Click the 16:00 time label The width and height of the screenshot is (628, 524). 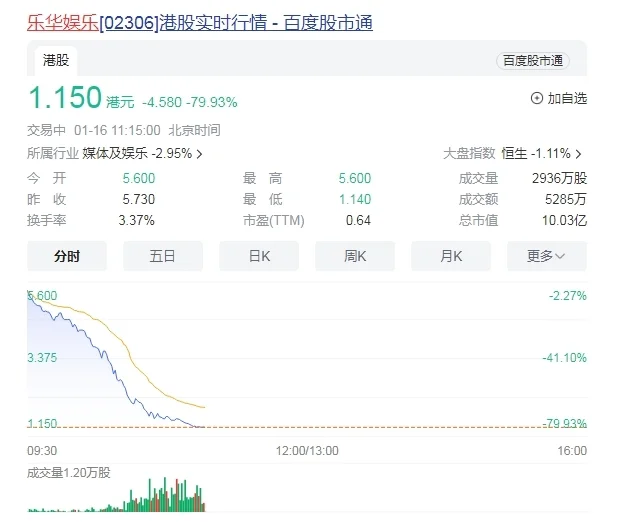click(x=572, y=451)
